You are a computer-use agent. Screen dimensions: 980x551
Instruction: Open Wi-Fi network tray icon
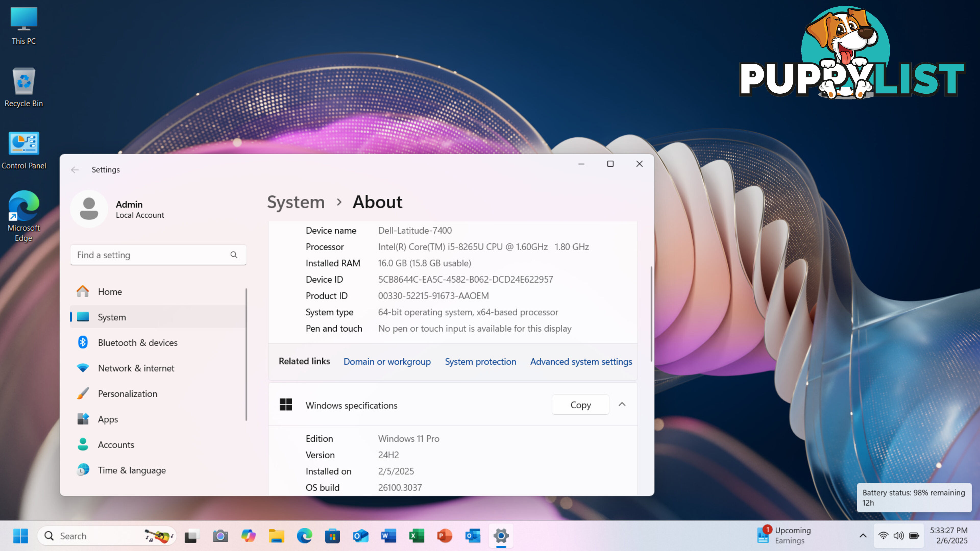click(x=883, y=536)
